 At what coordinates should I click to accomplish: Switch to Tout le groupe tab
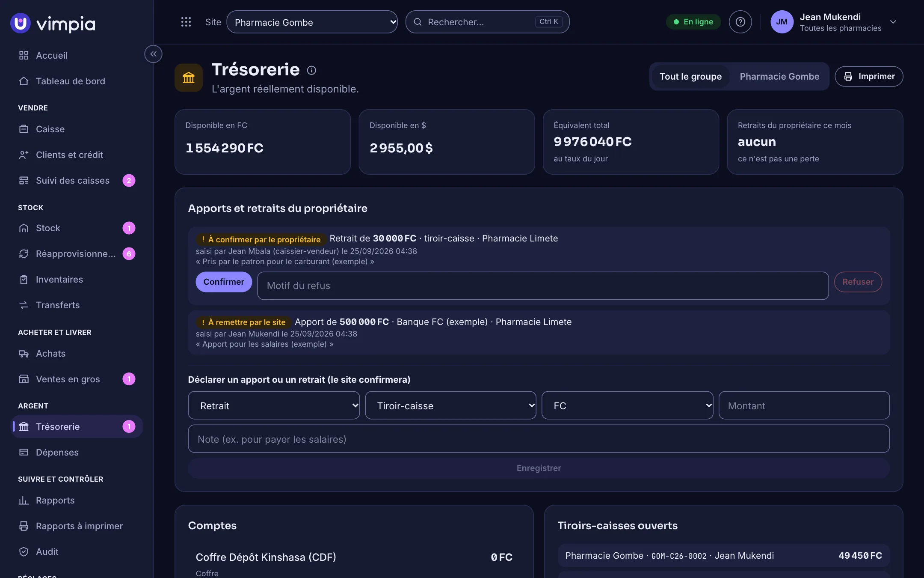[x=690, y=76]
